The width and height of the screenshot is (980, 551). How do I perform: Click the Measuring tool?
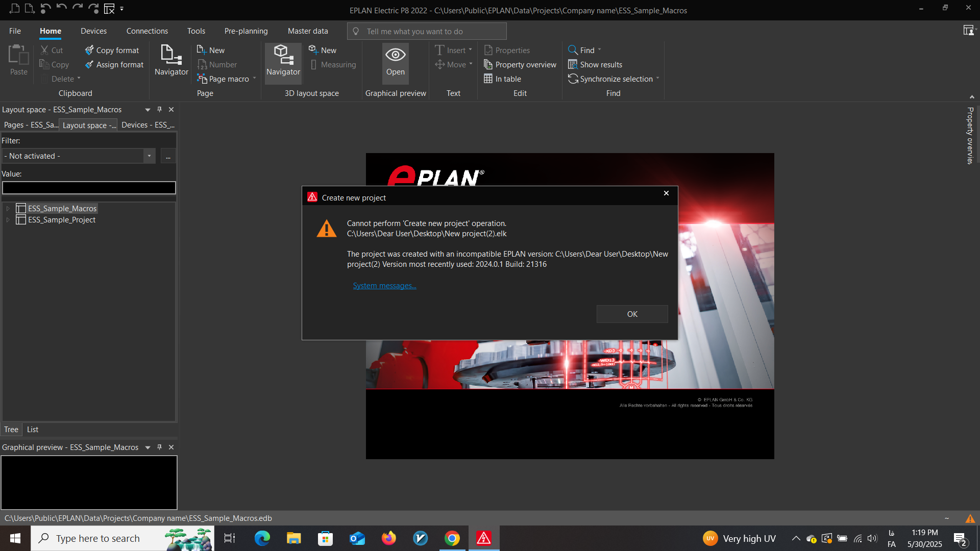[333, 64]
